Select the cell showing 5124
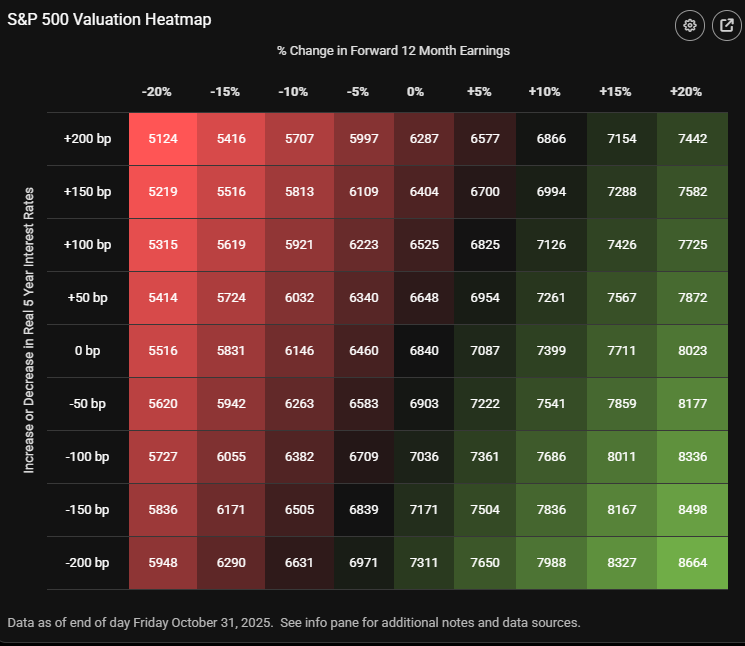 [163, 139]
